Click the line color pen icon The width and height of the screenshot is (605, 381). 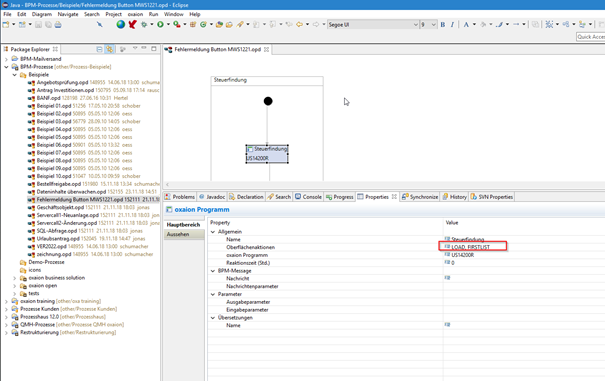tap(500, 24)
